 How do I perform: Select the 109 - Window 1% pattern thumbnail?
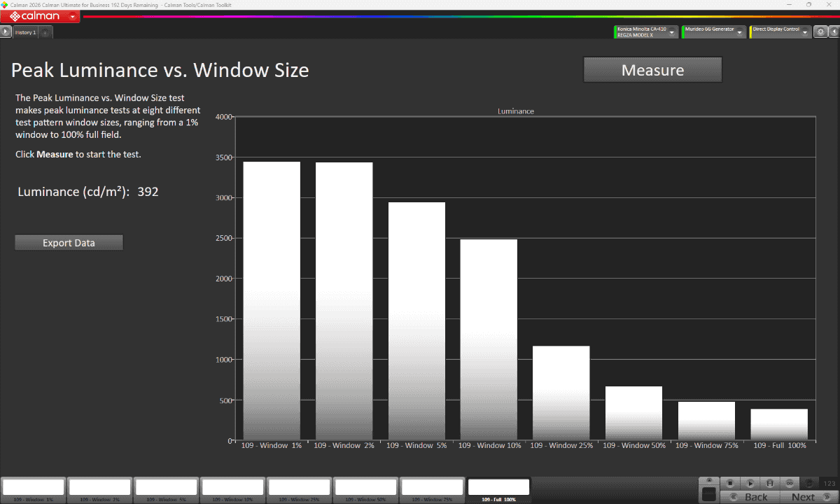pyautogui.click(x=33, y=490)
